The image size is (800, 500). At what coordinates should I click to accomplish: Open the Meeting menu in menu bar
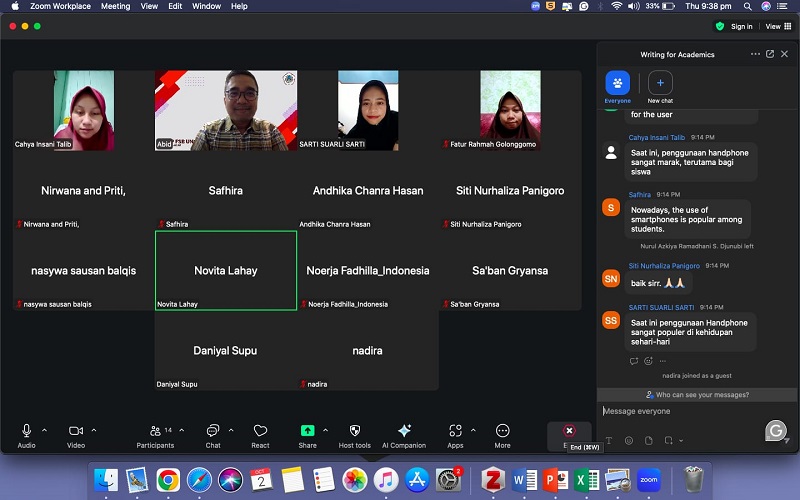(x=115, y=6)
